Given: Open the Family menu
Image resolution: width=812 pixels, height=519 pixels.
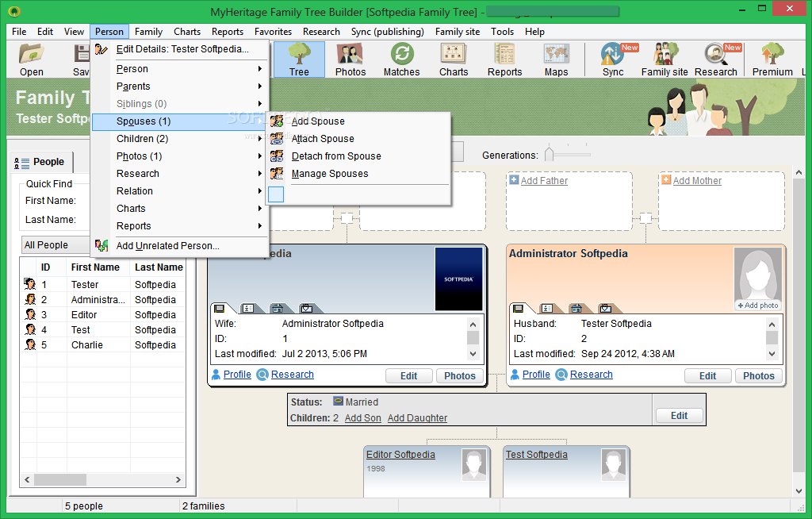Looking at the screenshot, I should click(148, 32).
